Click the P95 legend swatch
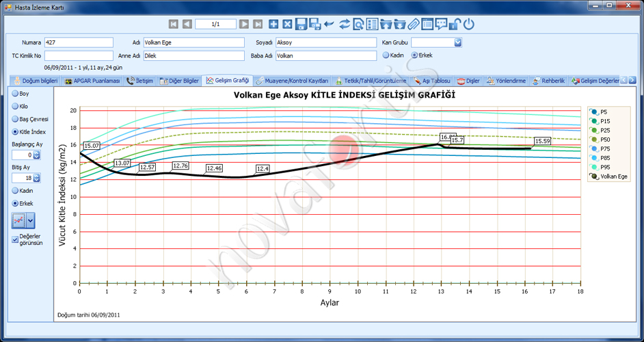This screenshot has height=342, width=644. (594, 167)
